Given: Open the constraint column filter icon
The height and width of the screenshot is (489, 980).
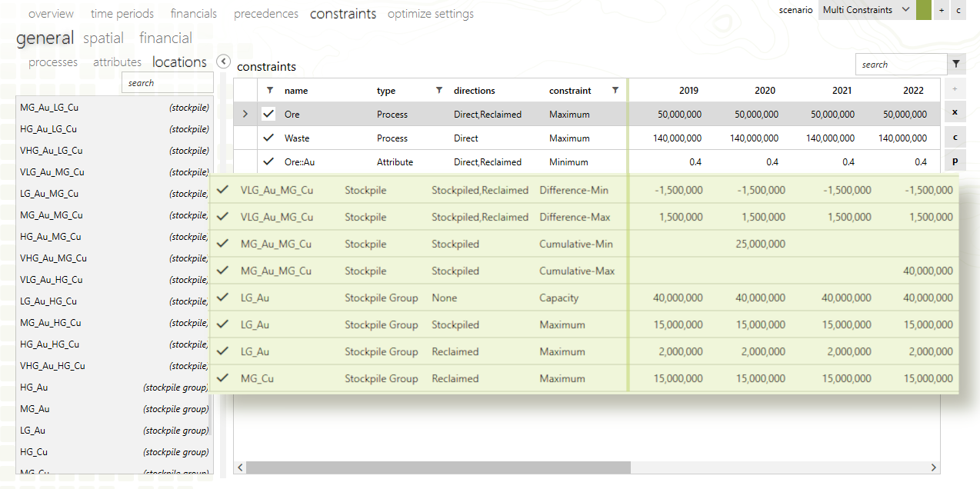Looking at the screenshot, I should point(615,90).
